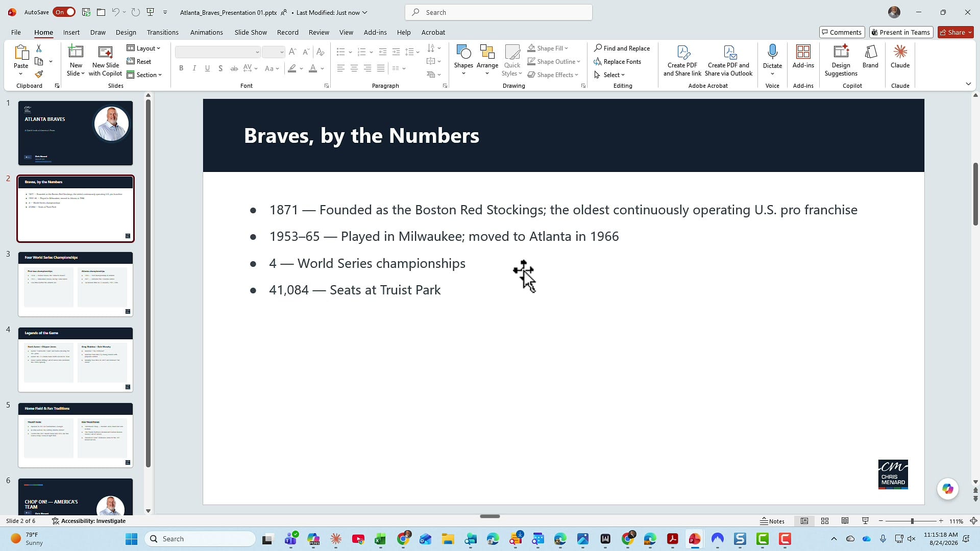This screenshot has width=980, height=551.
Task: Toggle Underline formatting
Action: (x=207, y=68)
